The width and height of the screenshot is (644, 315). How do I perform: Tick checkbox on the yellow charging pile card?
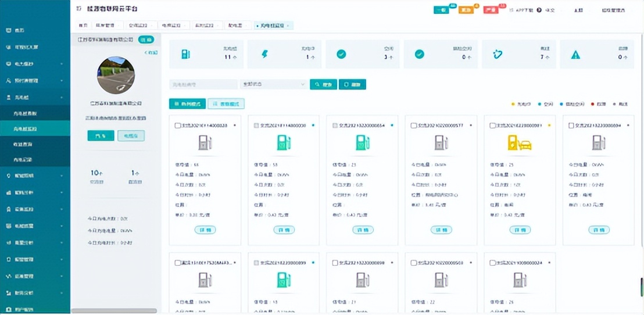pos(492,126)
